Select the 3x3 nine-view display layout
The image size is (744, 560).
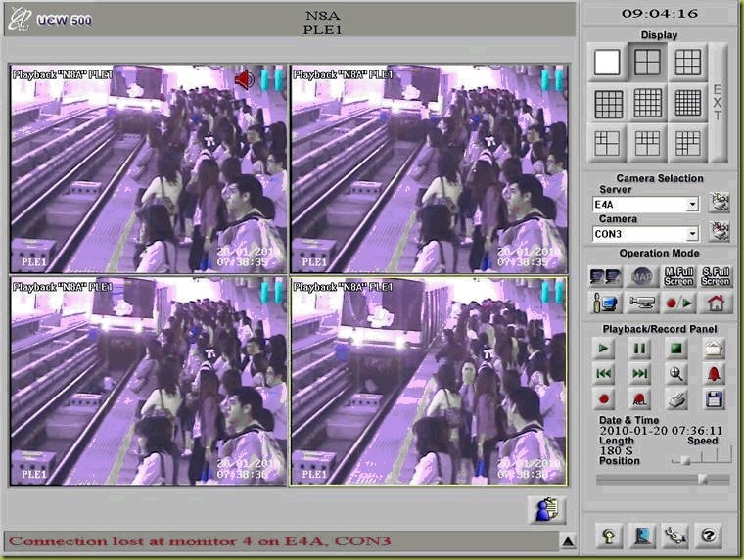[x=687, y=63]
